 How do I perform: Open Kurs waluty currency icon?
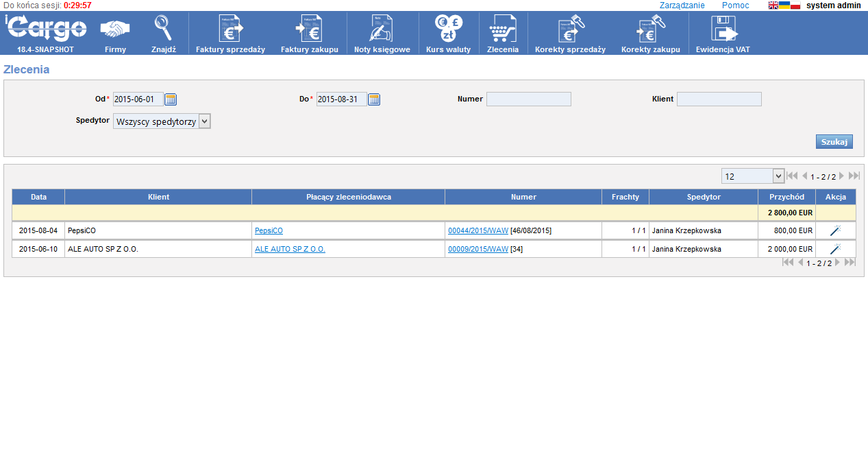[x=448, y=29]
